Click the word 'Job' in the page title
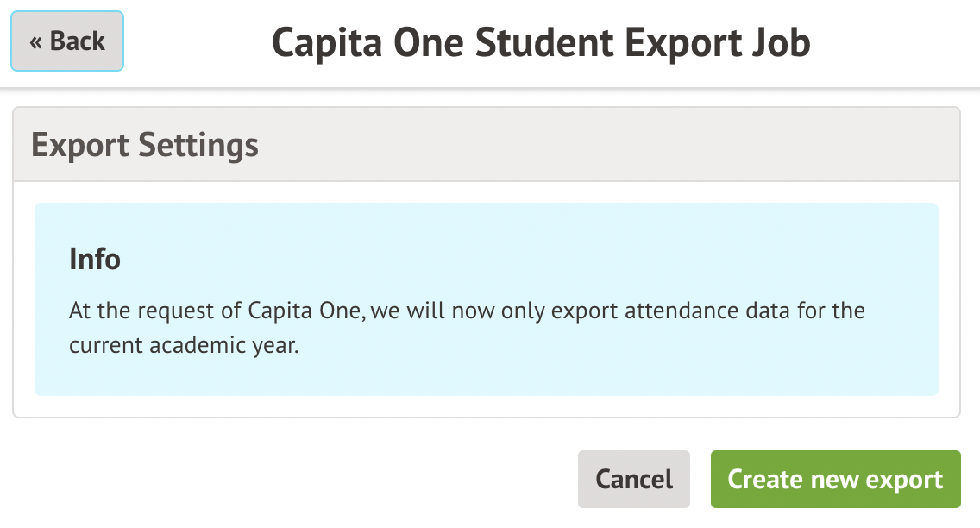 click(x=781, y=42)
